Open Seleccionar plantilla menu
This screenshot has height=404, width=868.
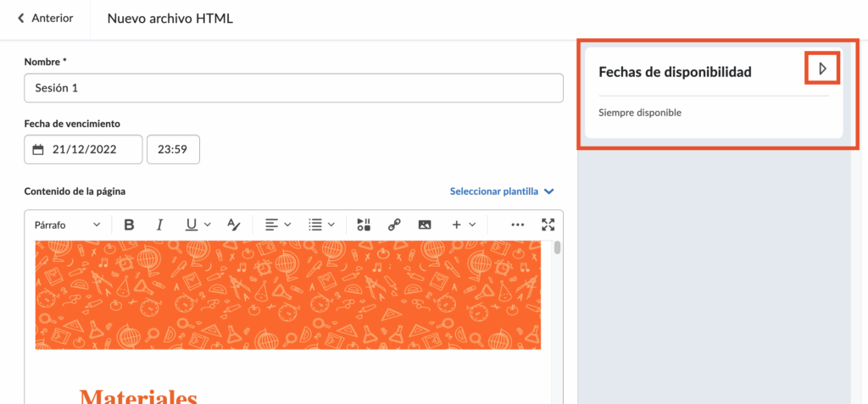[x=502, y=191]
